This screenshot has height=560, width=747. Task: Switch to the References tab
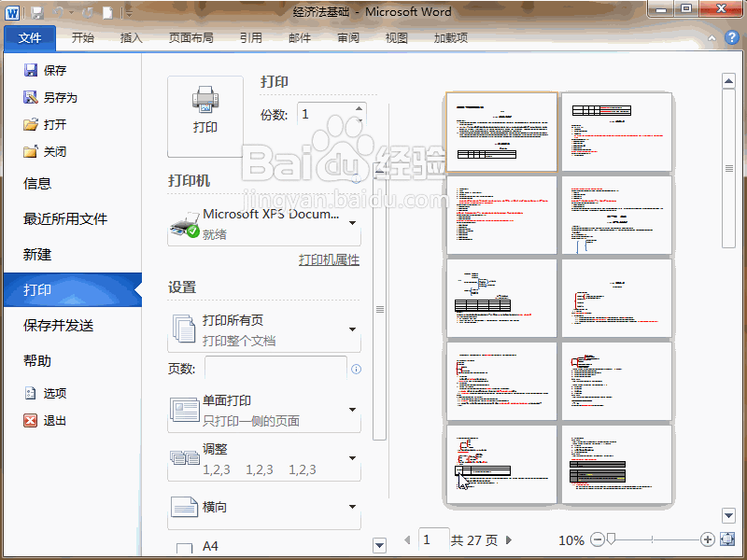251,37
